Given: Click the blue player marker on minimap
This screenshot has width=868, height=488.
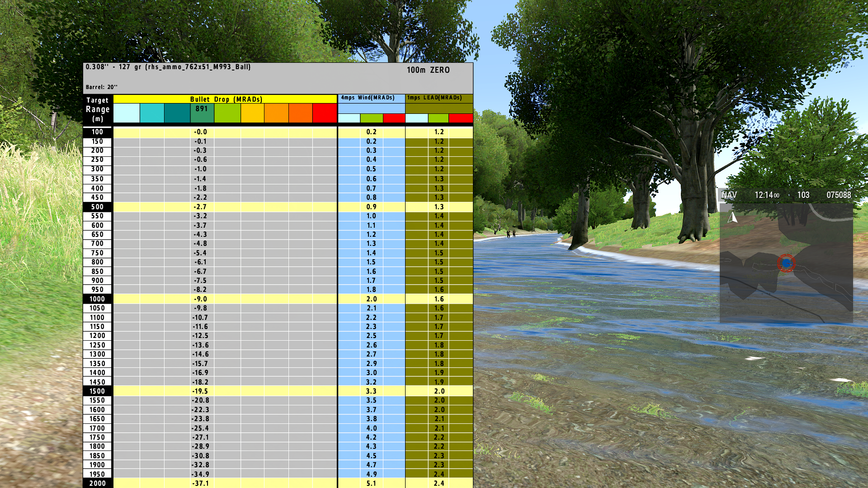Looking at the screenshot, I should pos(786,263).
